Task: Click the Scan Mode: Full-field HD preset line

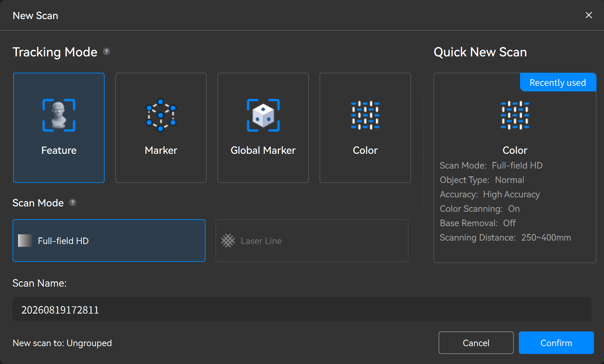Action: (x=491, y=165)
